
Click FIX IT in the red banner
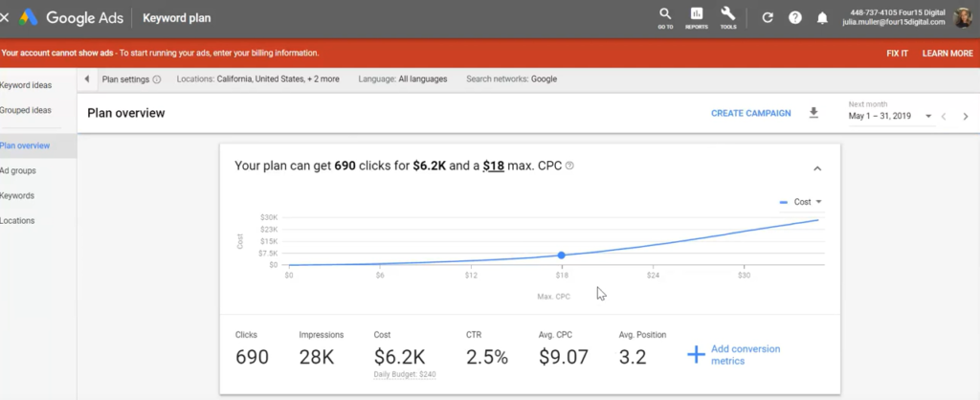[897, 54]
